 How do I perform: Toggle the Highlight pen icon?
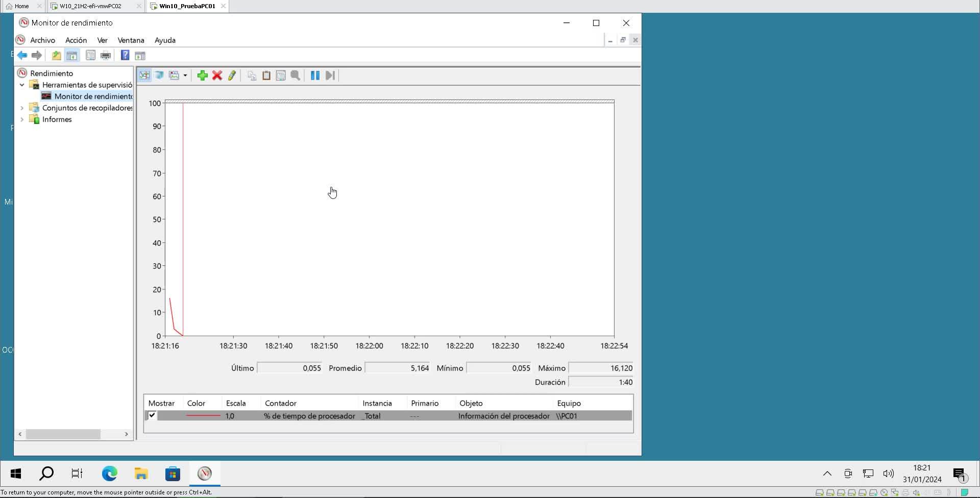coord(232,76)
